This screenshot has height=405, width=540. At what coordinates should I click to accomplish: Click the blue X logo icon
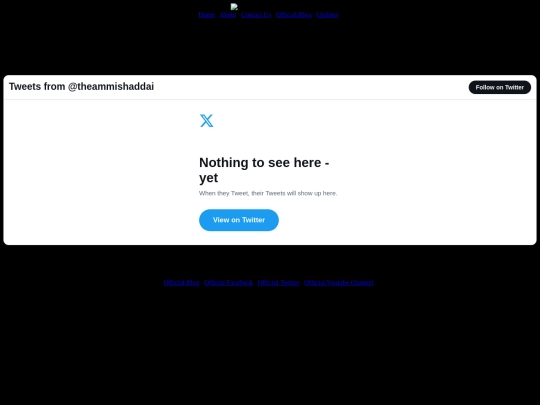pyautogui.click(x=206, y=121)
